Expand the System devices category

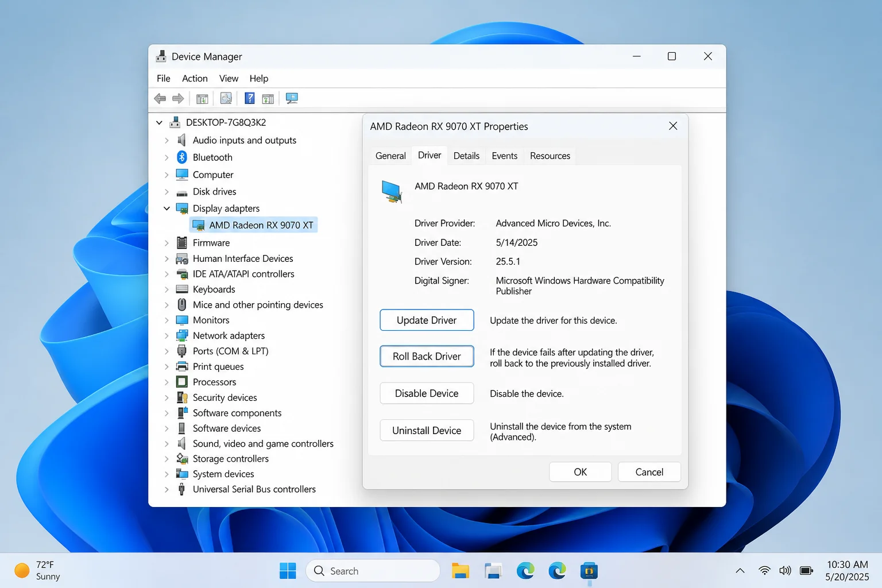click(x=167, y=474)
